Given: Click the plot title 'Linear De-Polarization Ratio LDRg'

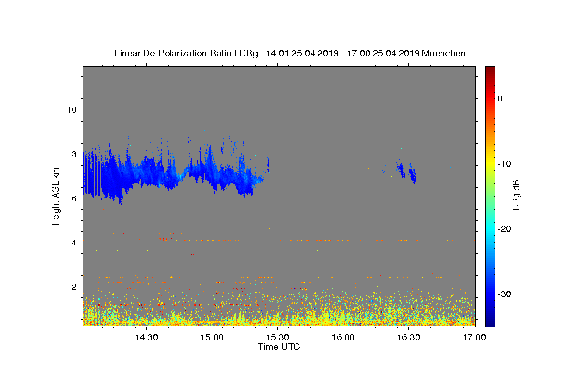Looking at the screenshot, I should tap(186, 53).
